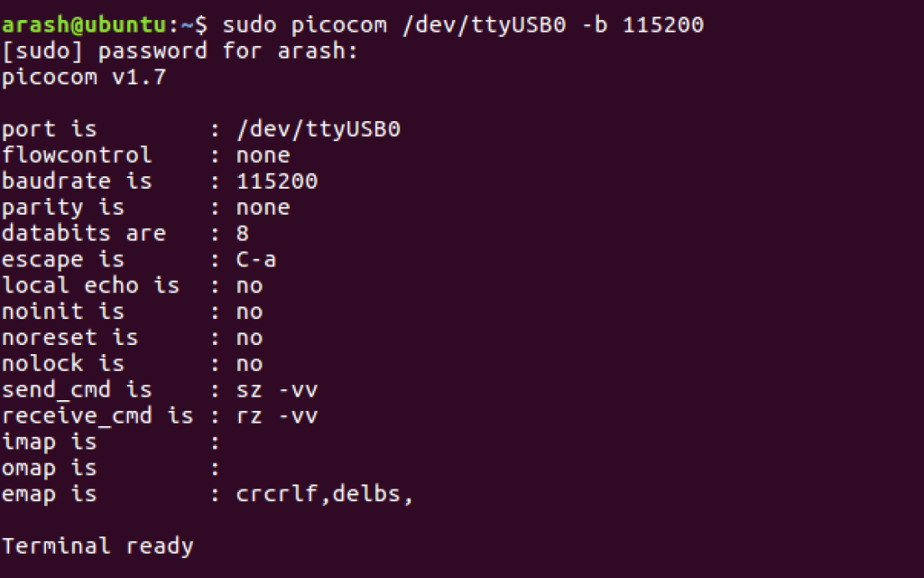Click the omap is line

coord(111,468)
